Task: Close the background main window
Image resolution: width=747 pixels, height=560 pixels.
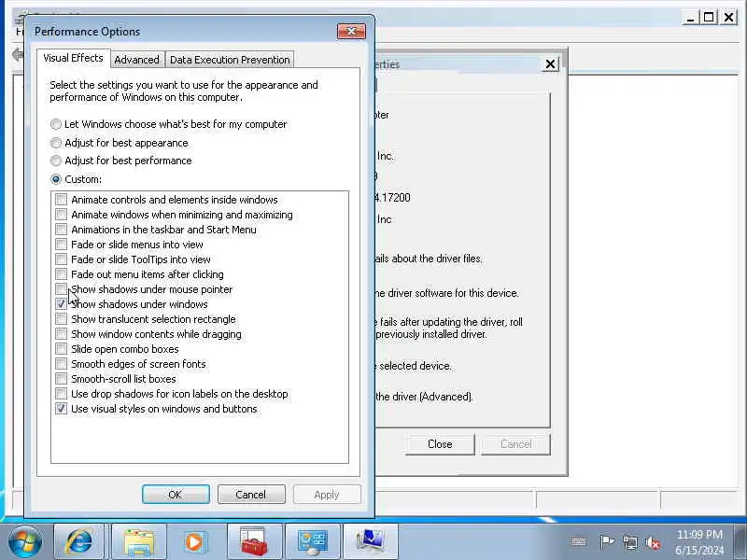Action: (x=729, y=18)
